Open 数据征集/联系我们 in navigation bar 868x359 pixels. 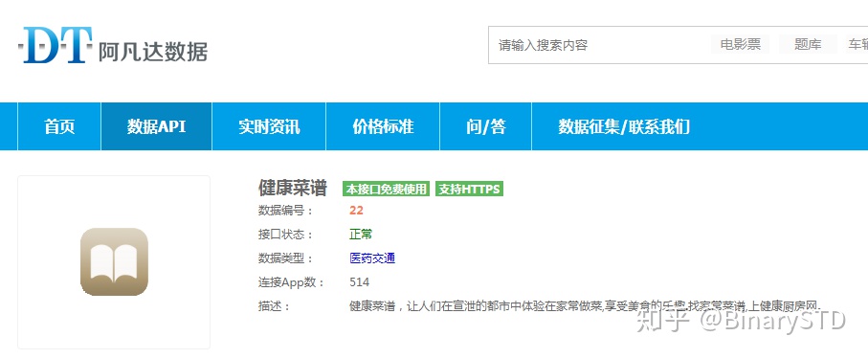(624, 126)
